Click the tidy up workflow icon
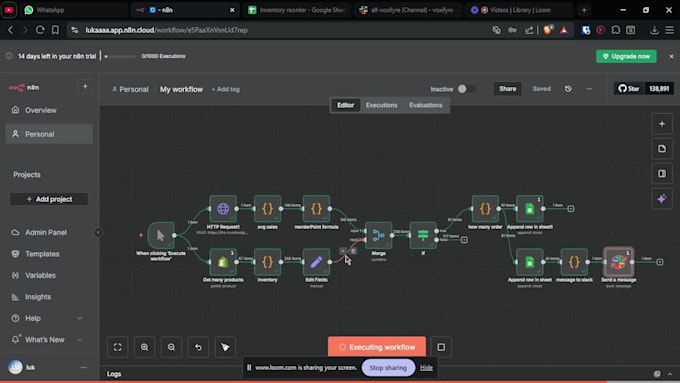680x383 pixels. click(225, 347)
